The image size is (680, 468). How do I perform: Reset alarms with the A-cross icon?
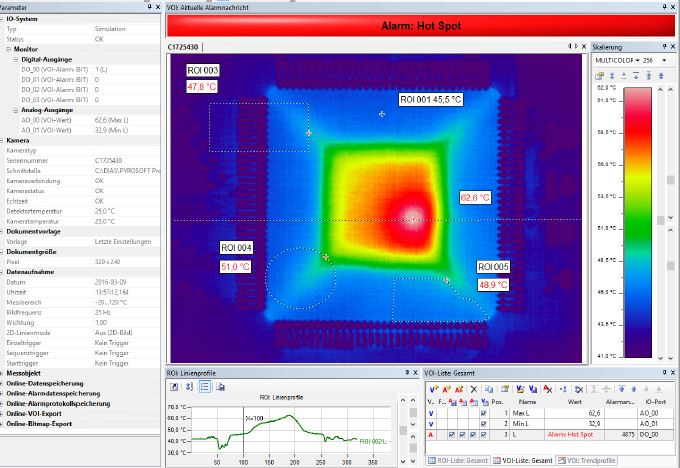pos(548,389)
